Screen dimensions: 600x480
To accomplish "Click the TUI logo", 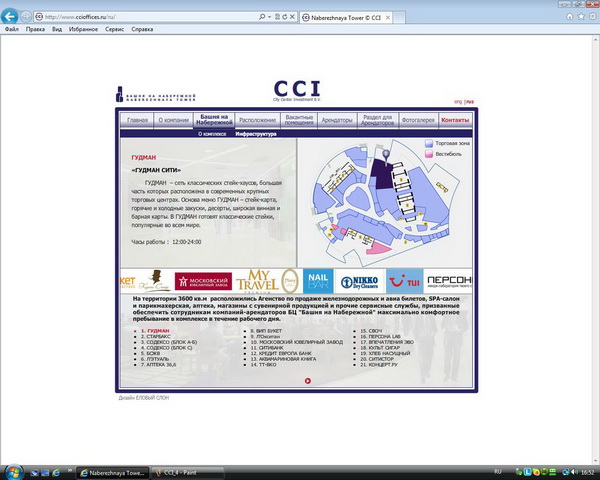I will coord(404,281).
